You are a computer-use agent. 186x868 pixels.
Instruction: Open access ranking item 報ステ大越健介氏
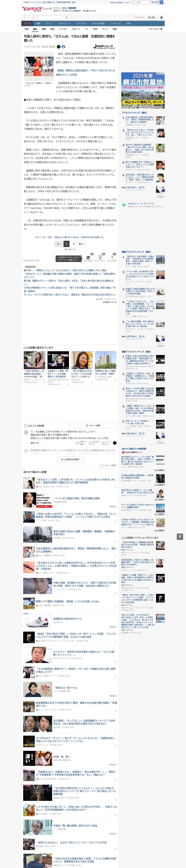[140, 165]
